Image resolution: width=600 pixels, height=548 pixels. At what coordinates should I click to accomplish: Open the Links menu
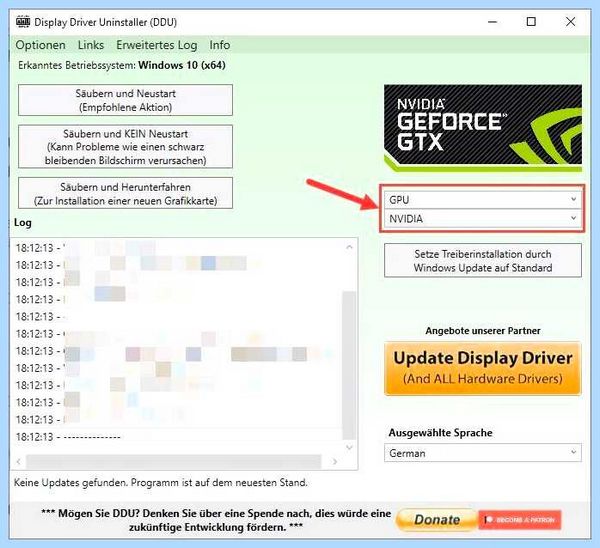click(x=91, y=45)
